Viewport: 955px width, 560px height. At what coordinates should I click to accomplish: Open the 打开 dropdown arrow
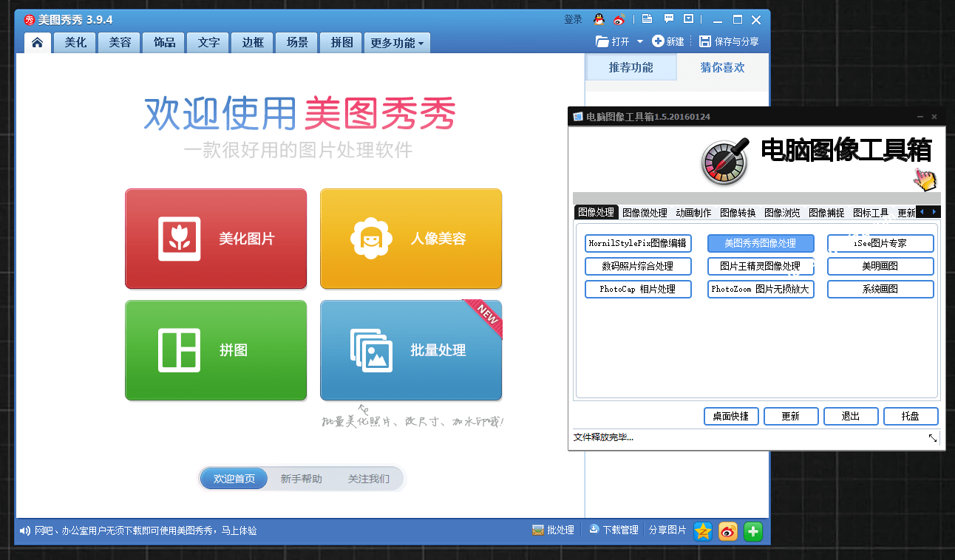(x=640, y=41)
